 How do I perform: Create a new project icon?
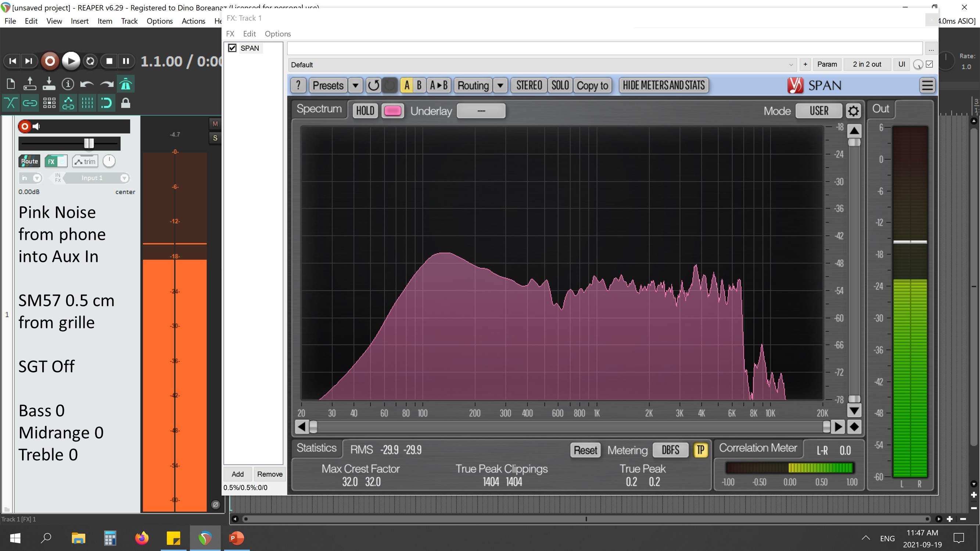coord(11,84)
